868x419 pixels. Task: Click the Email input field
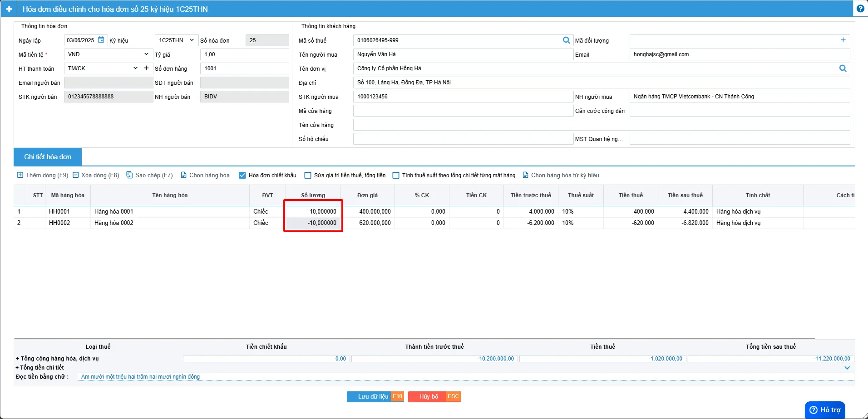740,54
